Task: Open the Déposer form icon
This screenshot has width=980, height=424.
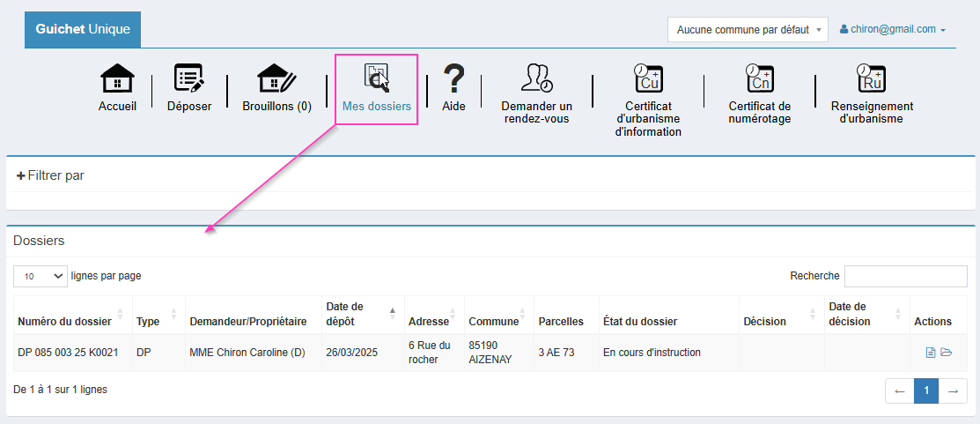Action: [189, 78]
